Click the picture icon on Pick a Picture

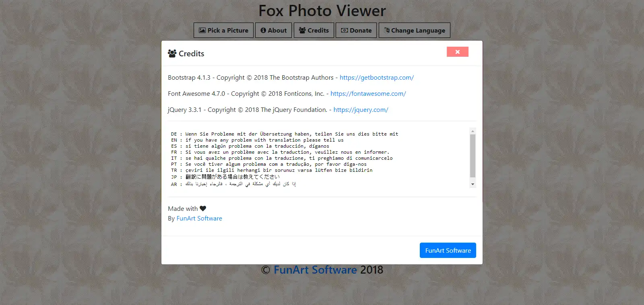point(202,30)
